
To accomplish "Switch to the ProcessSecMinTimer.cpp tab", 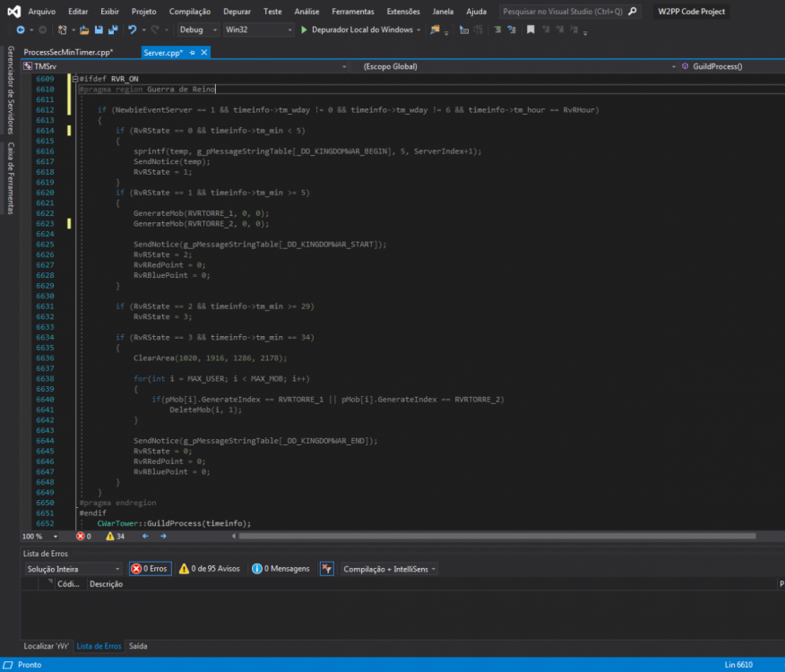I will pos(69,53).
